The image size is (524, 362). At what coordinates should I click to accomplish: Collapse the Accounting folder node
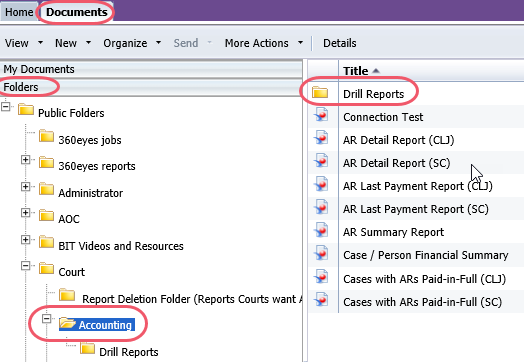[46, 319]
